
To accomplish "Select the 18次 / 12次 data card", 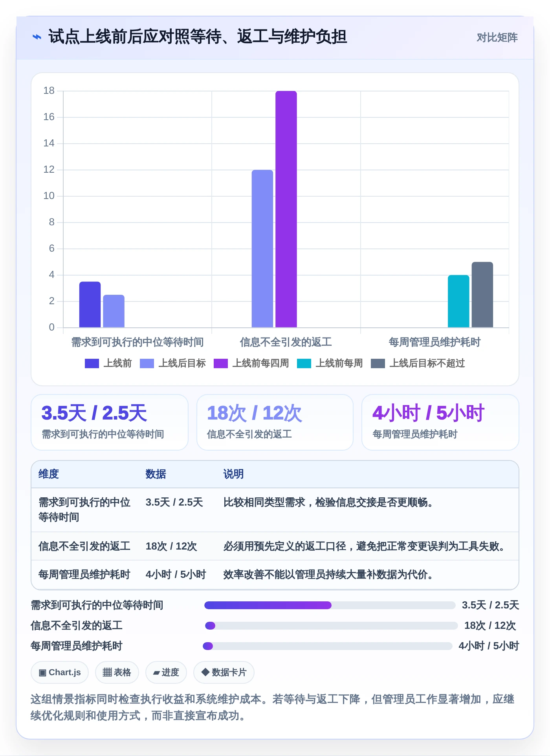I will [x=275, y=422].
